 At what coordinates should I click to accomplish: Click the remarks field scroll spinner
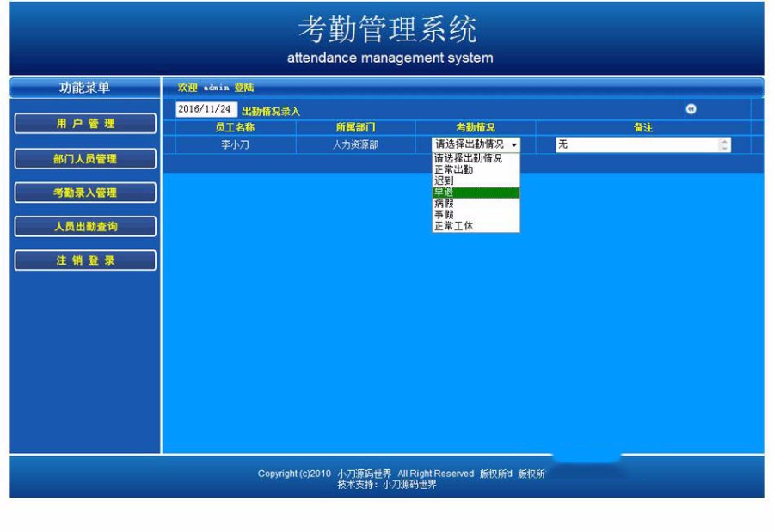pyautogui.click(x=724, y=144)
